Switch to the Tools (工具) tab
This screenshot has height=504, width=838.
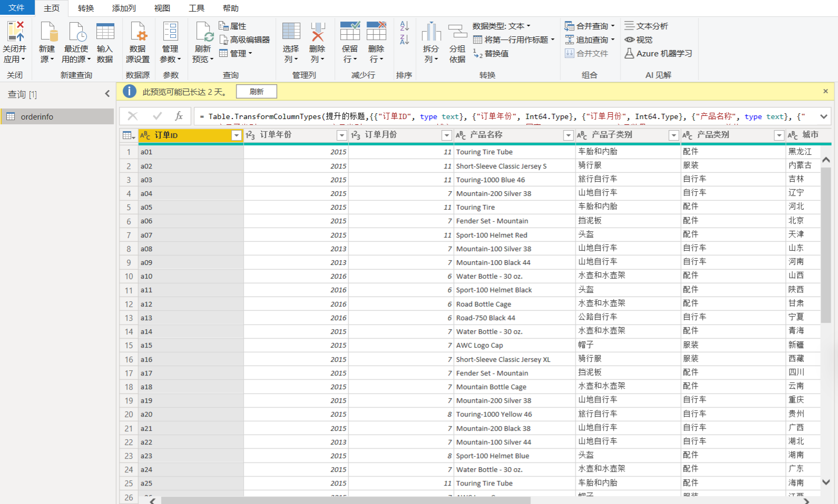(196, 8)
